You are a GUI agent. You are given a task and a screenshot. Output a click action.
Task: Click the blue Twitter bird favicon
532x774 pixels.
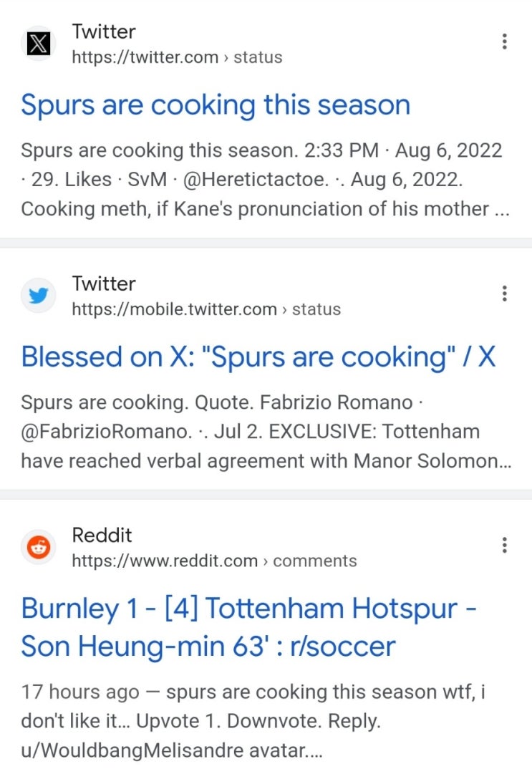coord(38,295)
